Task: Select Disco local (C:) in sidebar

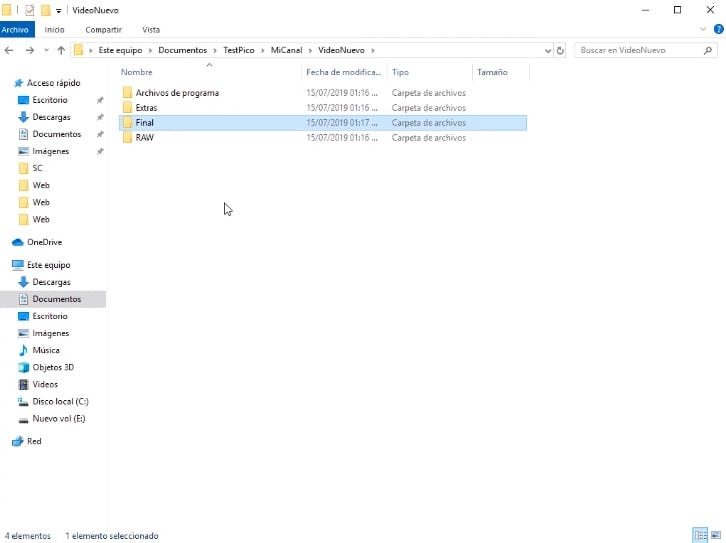Action: click(60, 401)
